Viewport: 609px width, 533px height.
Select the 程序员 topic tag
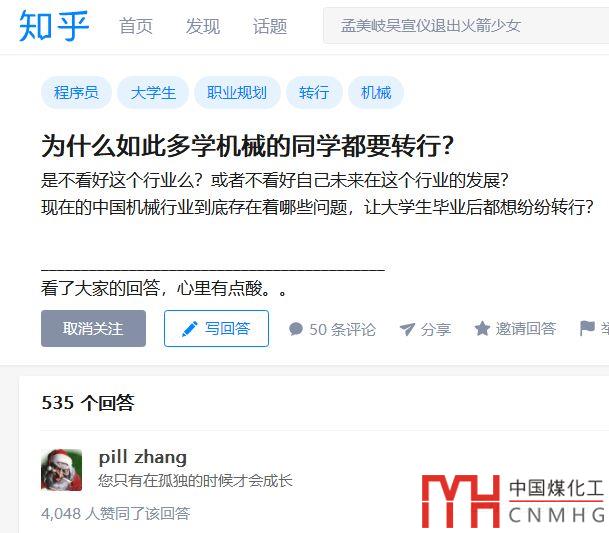[76, 92]
